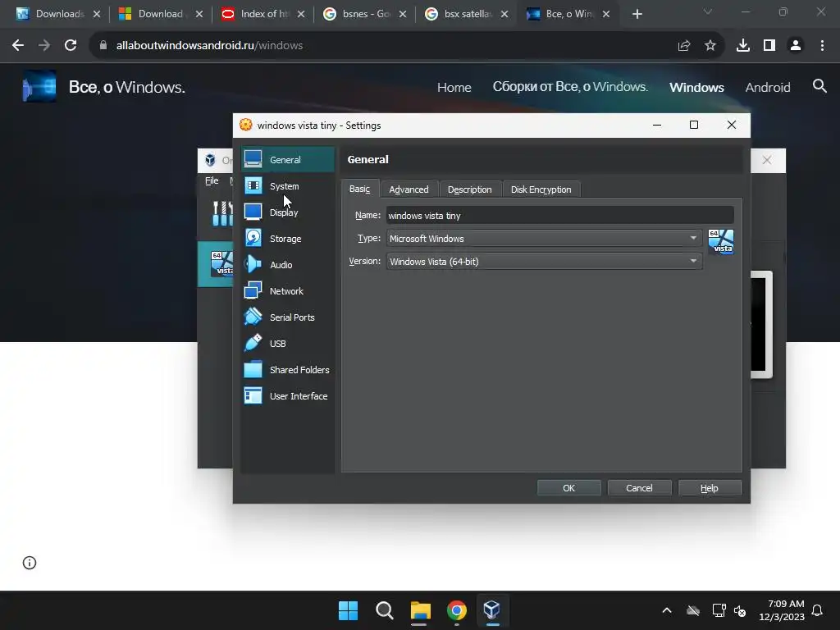This screenshot has height=630, width=840.
Task: Select the Index of http browser tab
Action: point(264,14)
